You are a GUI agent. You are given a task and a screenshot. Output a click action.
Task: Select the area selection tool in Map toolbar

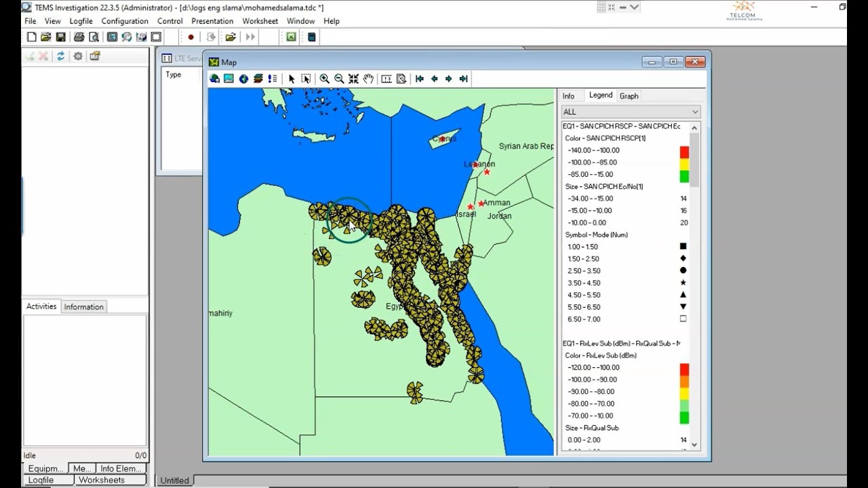[306, 79]
